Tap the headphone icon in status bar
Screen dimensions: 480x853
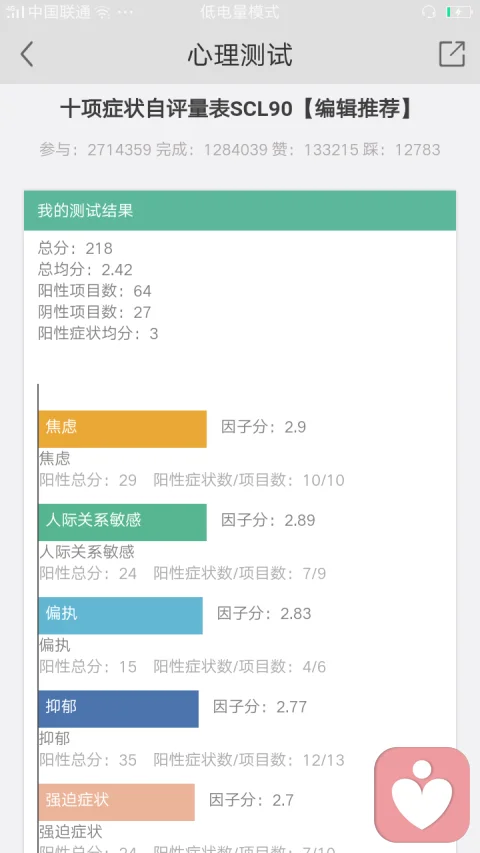429,12
